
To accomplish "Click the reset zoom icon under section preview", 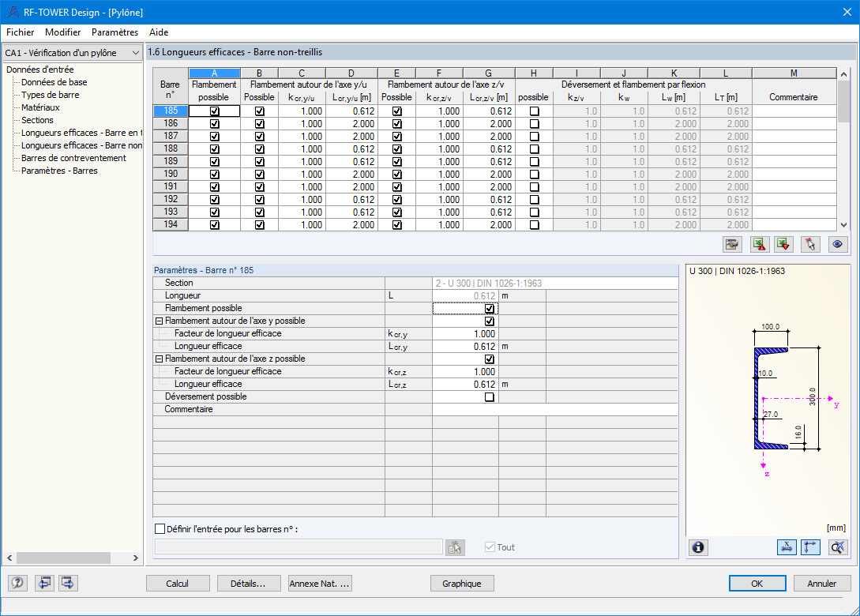I will pyautogui.click(x=838, y=547).
